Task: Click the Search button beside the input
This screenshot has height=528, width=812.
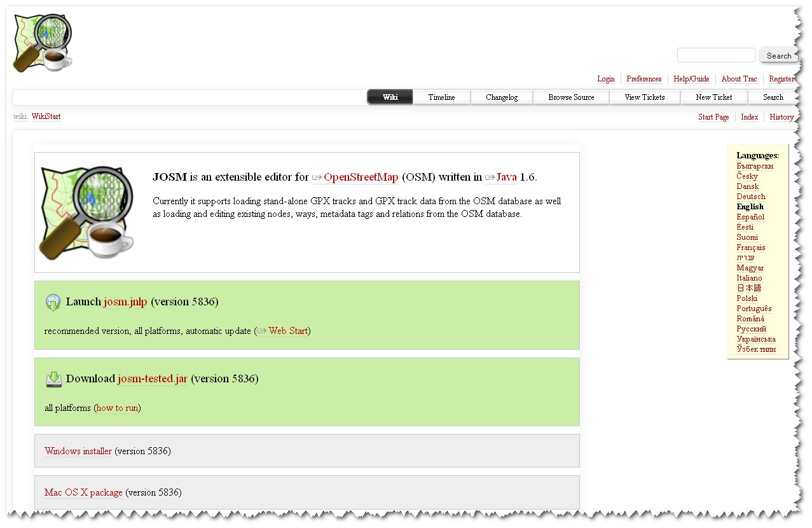Action: [x=779, y=55]
